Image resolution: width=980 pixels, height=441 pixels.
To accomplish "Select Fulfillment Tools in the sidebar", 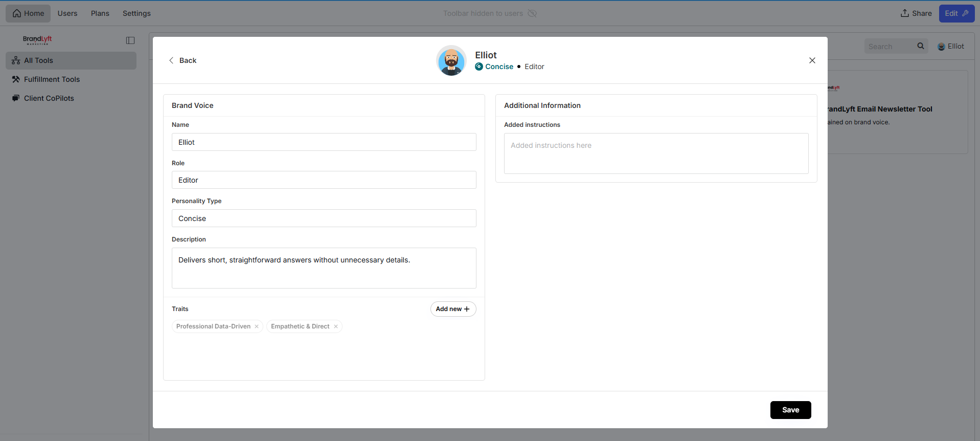I will click(x=52, y=79).
